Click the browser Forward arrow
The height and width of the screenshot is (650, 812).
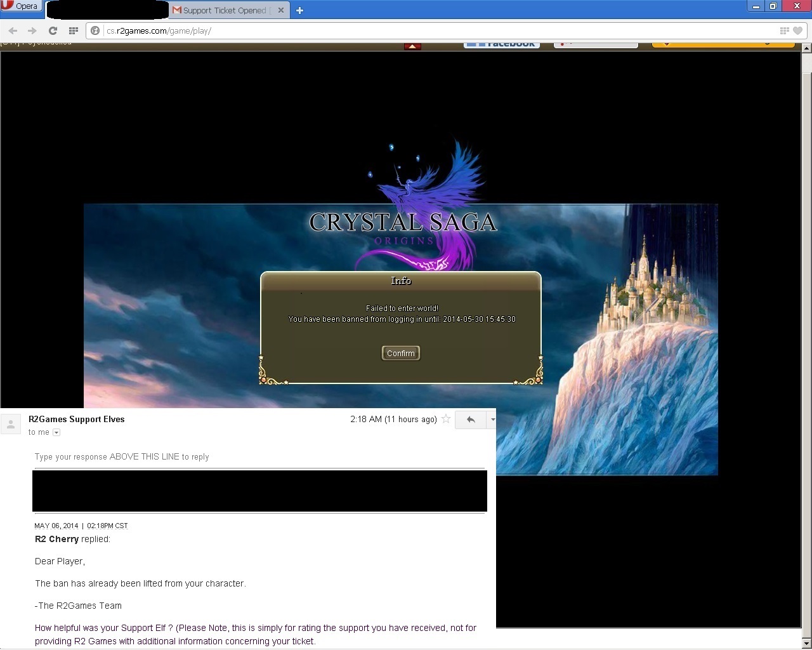tap(32, 30)
